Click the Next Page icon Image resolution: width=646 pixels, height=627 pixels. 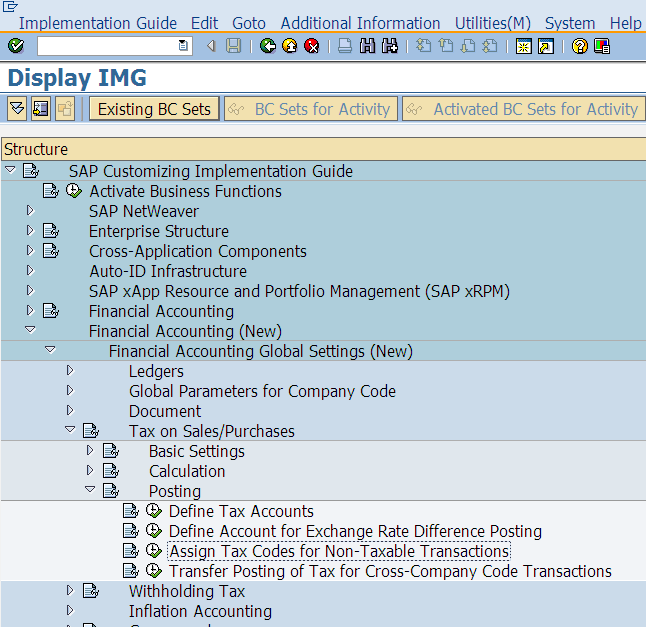click(468, 46)
